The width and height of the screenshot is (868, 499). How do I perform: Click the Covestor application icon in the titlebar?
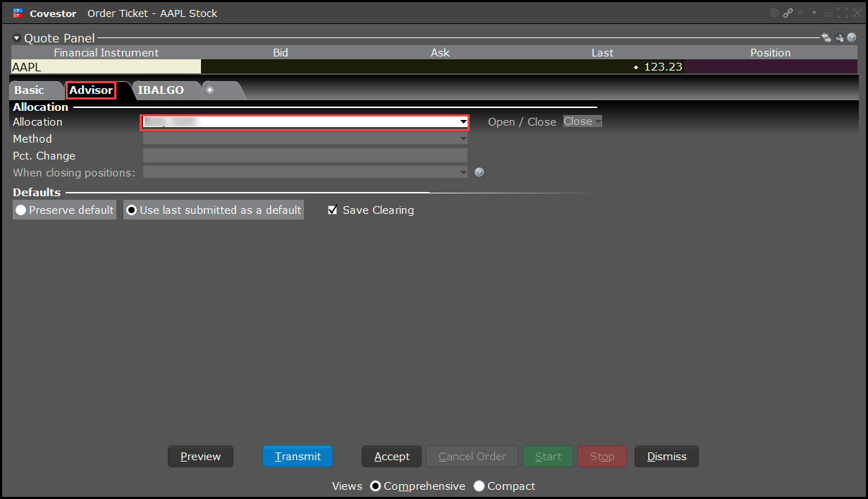[x=18, y=13]
